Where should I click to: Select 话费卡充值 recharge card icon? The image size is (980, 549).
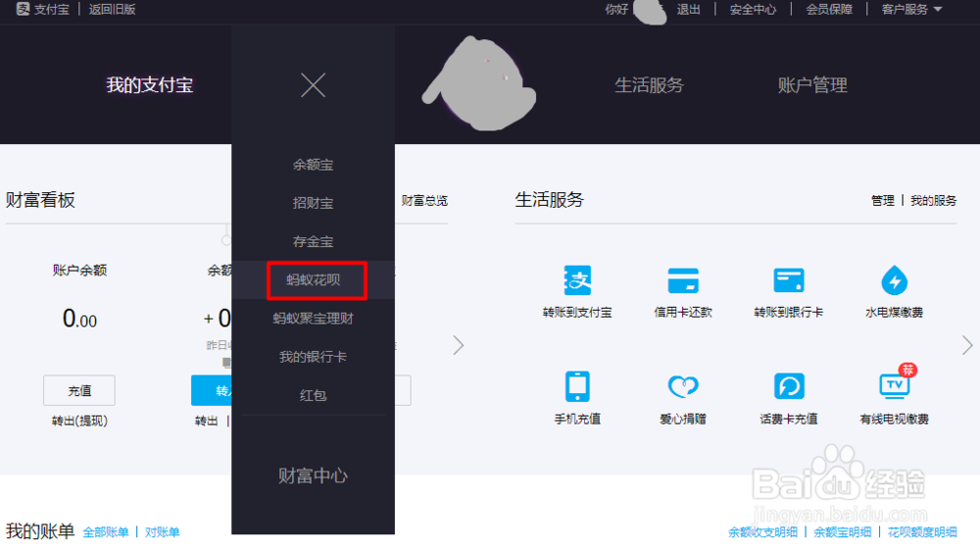[788, 386]
